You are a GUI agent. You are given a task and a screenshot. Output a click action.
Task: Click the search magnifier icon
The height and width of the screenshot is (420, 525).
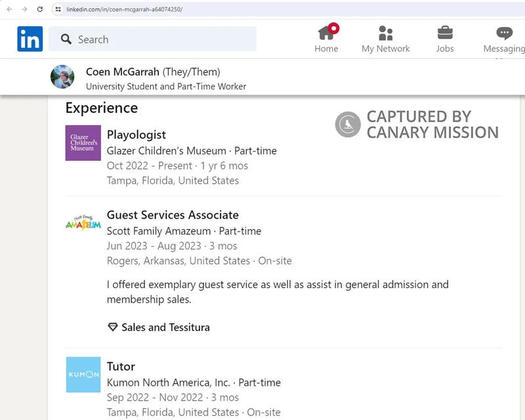coord(66,39)
